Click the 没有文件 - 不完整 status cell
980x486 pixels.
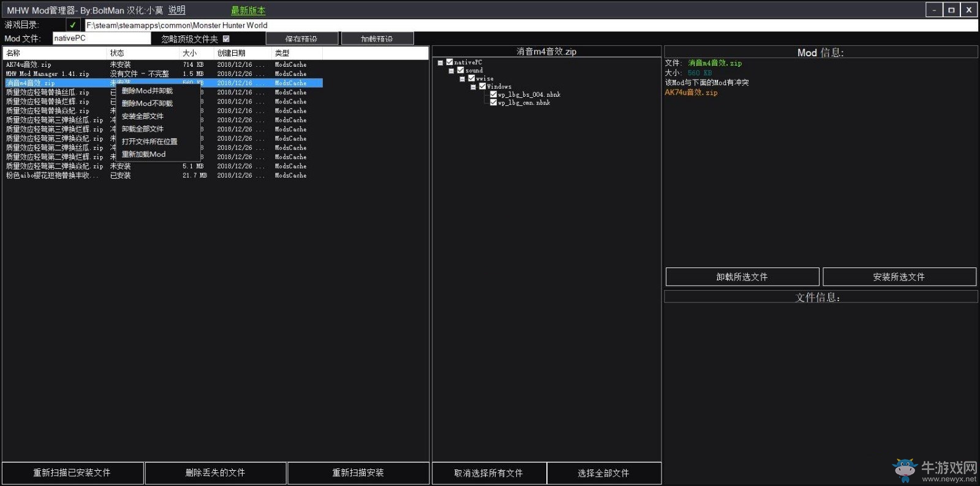point(139,73)
